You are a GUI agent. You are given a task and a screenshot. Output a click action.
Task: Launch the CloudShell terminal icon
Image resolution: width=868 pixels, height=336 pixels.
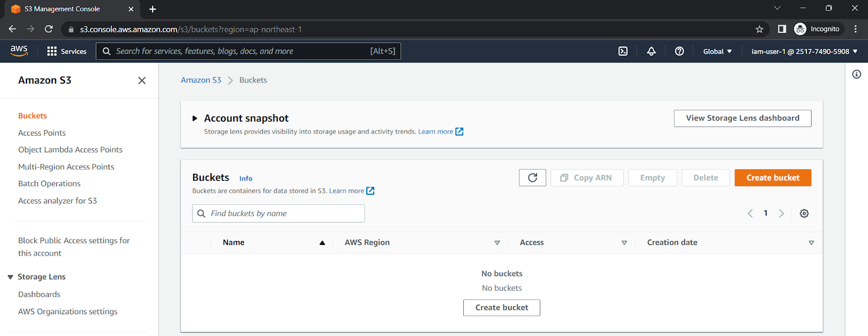(x=623, y=51)
